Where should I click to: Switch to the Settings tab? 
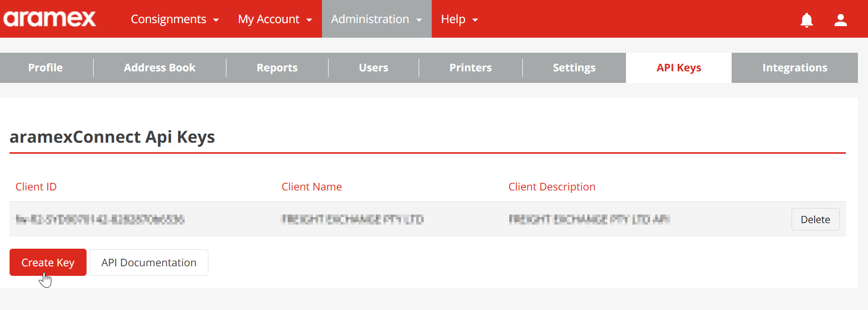[x=574, y=68]
